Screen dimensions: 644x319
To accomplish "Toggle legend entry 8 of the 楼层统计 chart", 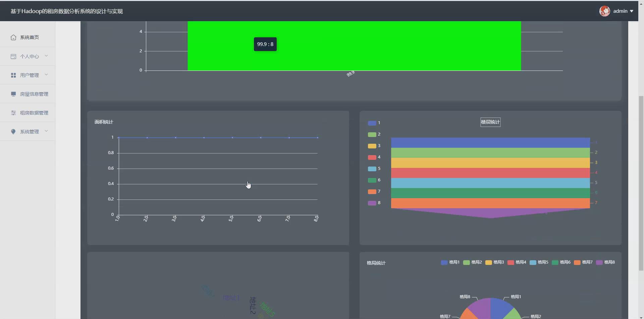I will 374,203.
